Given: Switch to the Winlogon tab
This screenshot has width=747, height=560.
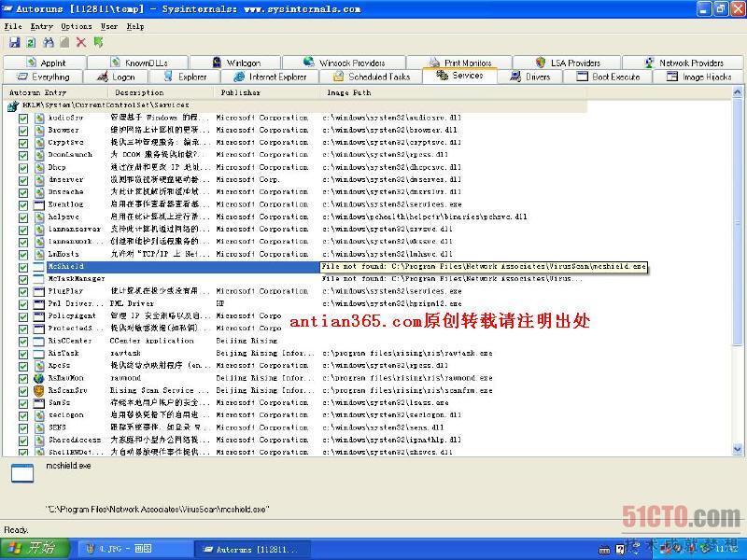Looking at the screenshot, I should [236, 63].
